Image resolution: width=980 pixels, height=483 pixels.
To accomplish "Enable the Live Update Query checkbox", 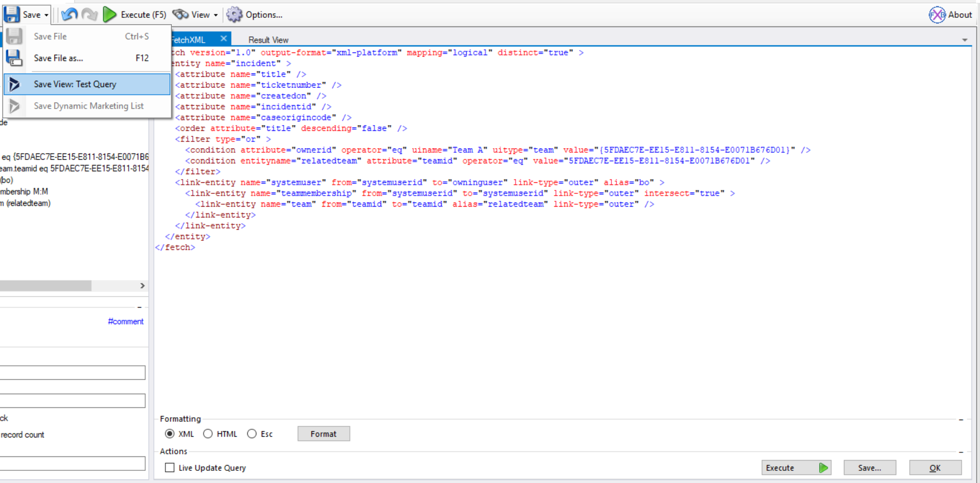I will [169, 468].
